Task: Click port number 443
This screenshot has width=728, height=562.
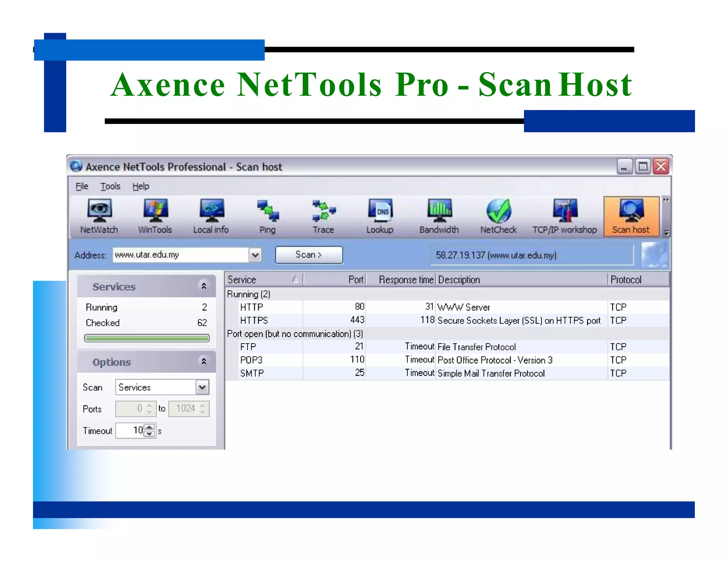Action: point(357,320)
